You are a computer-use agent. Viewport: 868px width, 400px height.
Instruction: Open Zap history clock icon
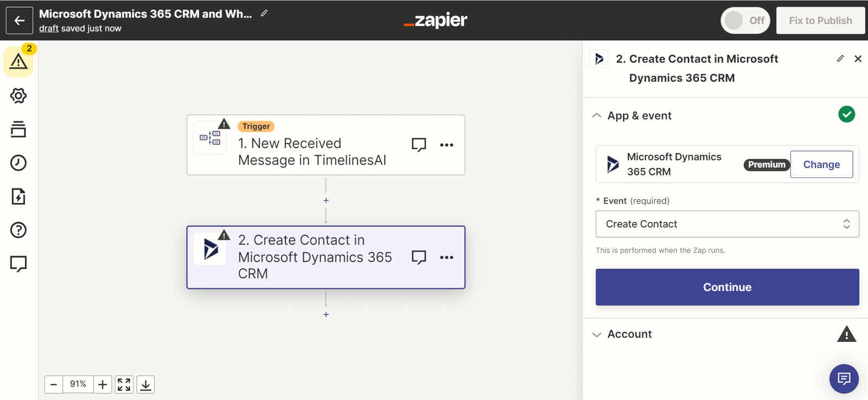point(18,163)
